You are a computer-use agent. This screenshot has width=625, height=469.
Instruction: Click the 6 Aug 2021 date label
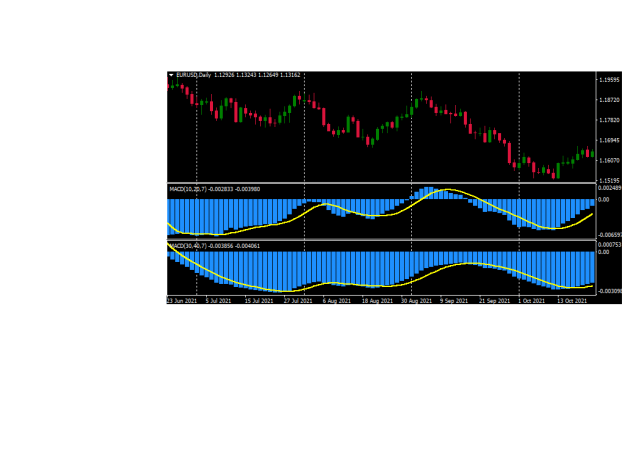pyautogui.click(x=337, y=301)
